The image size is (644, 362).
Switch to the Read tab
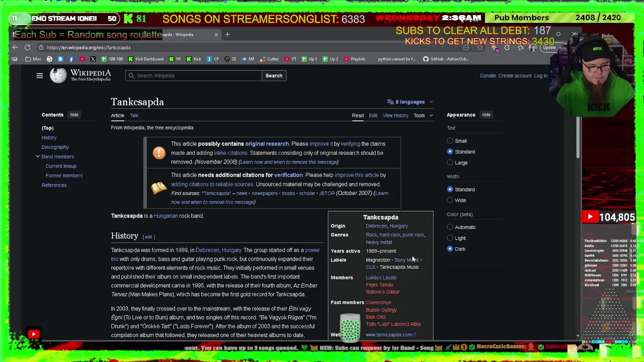pyautogui.click(x=358, y=116)
